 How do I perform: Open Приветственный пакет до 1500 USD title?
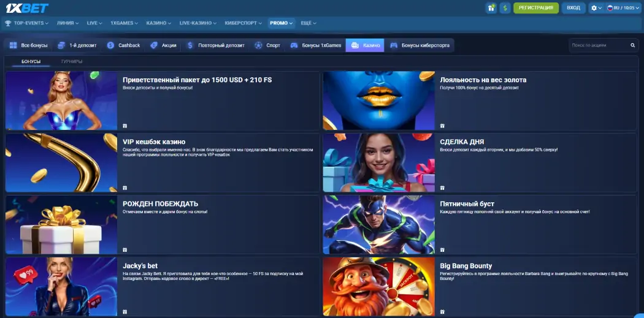(x=197, y=80)
